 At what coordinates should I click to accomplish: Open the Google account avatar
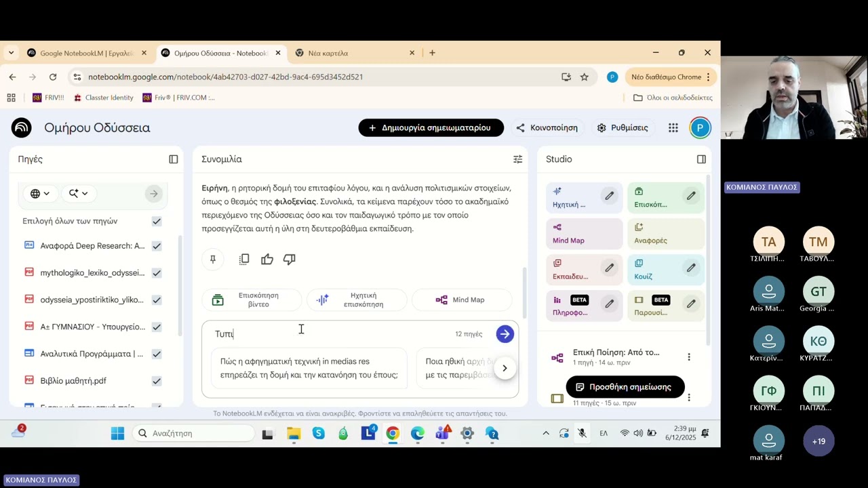[700, 127]
